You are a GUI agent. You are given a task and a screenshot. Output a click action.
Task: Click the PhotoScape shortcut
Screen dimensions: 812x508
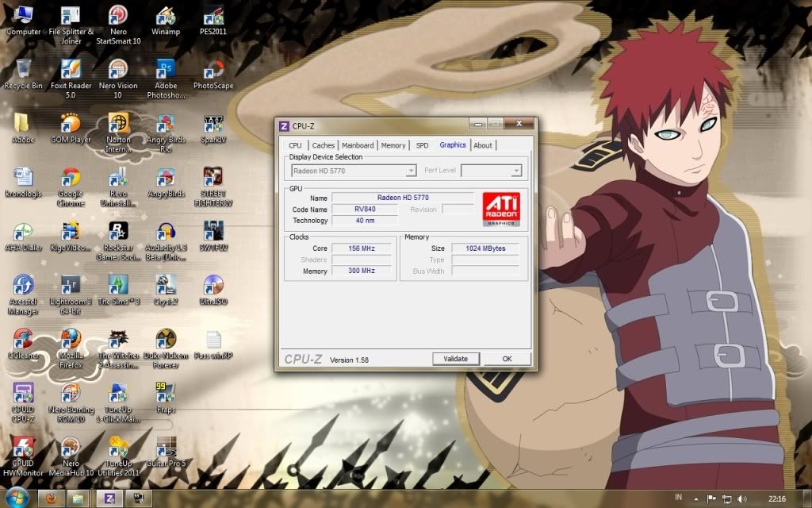coord(213,75)
